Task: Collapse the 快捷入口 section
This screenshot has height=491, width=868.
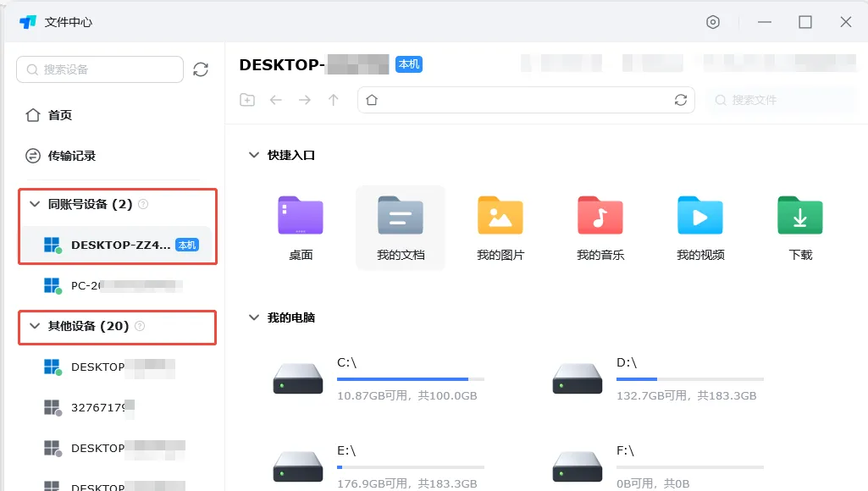Action: pyautogui.click(x=253, y=155)
